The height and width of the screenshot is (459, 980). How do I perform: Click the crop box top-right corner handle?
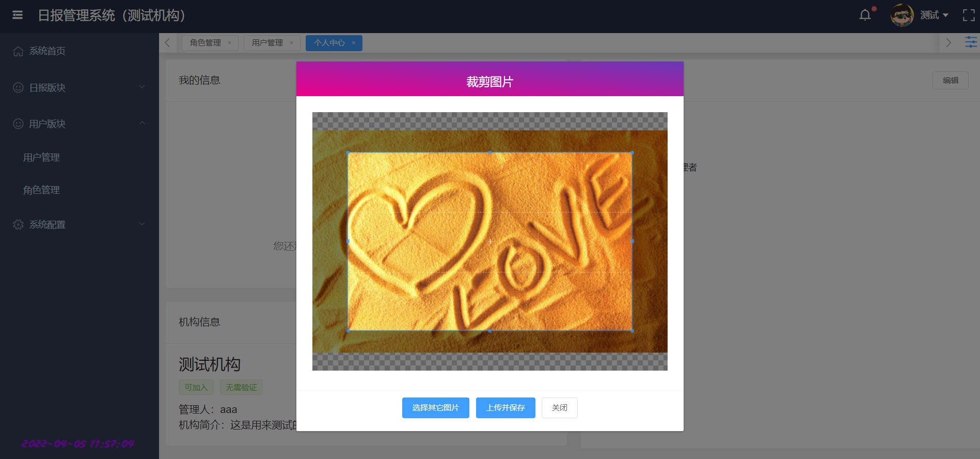tap(632, 152)
